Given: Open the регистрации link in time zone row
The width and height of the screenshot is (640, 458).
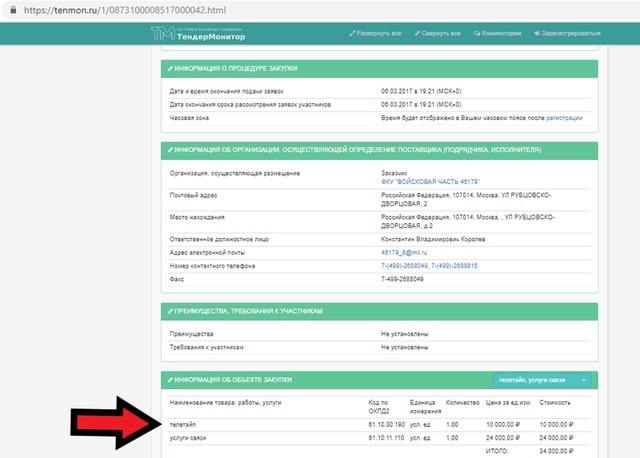Looking at the screenshot, I should pyautogui.click(x=564, y=118).
